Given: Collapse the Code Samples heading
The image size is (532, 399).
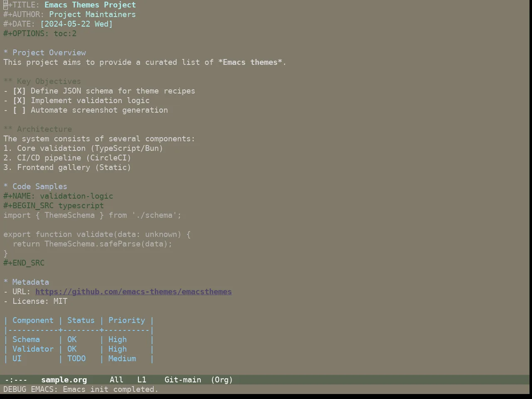Looking at the screenshot, I should tap(35, 187).
